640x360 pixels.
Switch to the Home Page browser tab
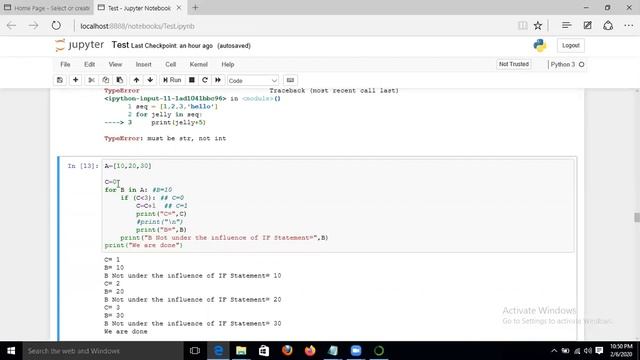(47, 8)
